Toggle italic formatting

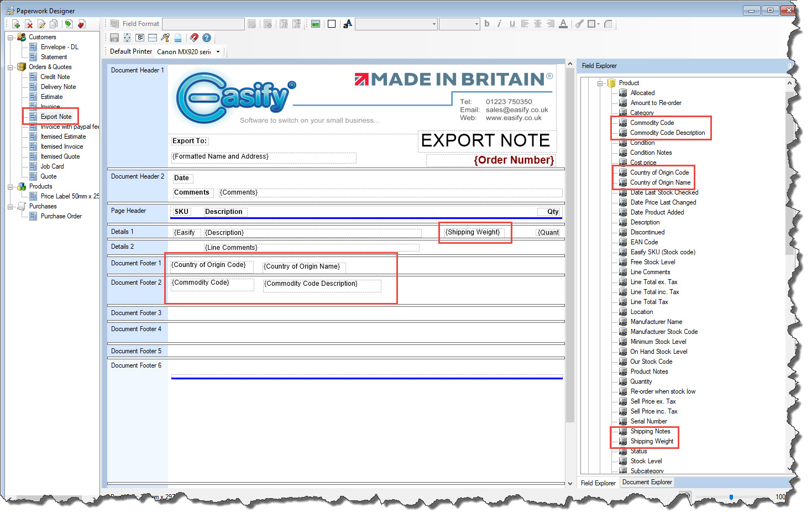tap(499, 24)
